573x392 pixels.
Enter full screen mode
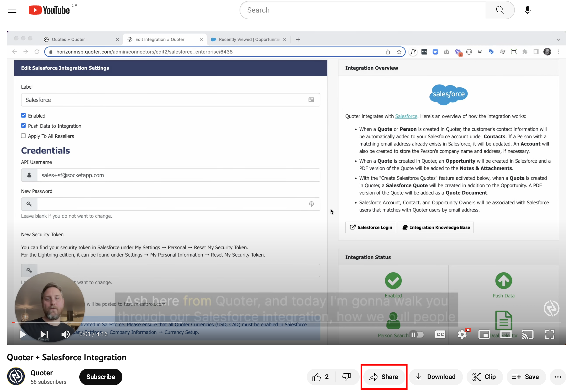[x=550, y=335]
